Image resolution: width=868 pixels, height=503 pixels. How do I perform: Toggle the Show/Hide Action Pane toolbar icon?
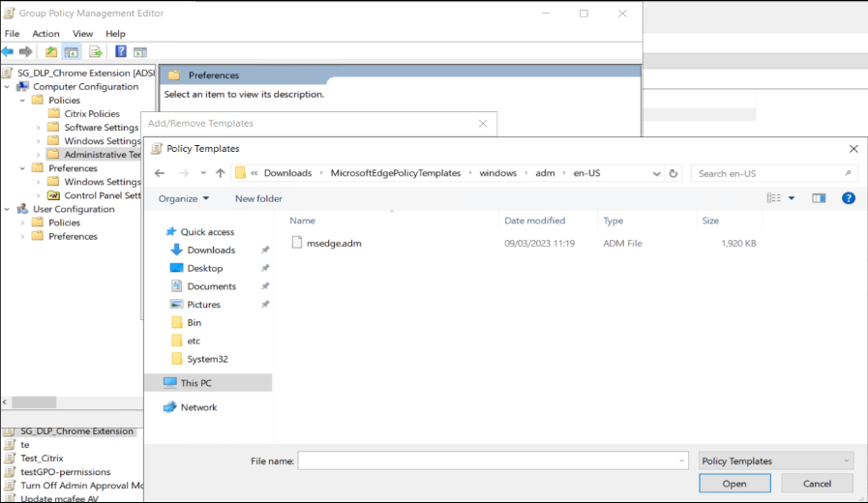(x=140, y=52)
